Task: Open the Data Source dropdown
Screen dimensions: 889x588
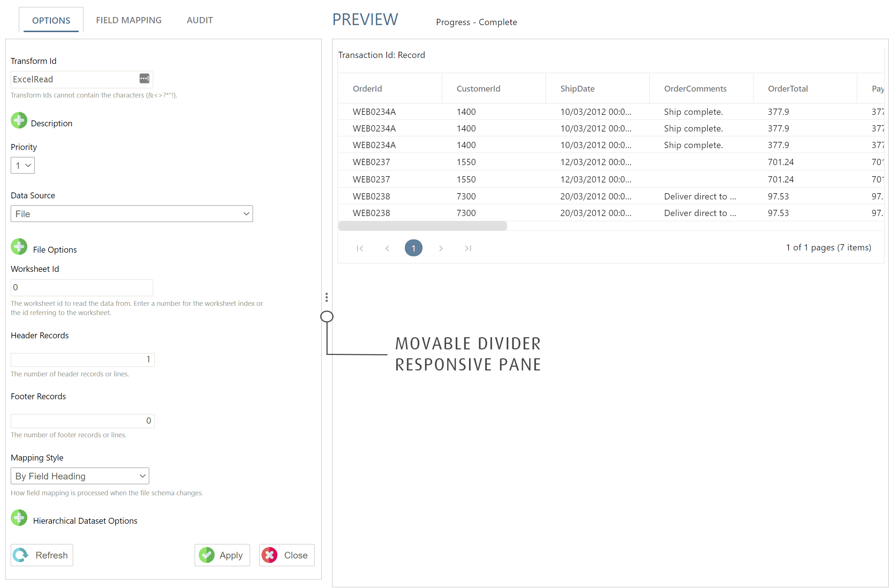Action: (x=131, y=214)
